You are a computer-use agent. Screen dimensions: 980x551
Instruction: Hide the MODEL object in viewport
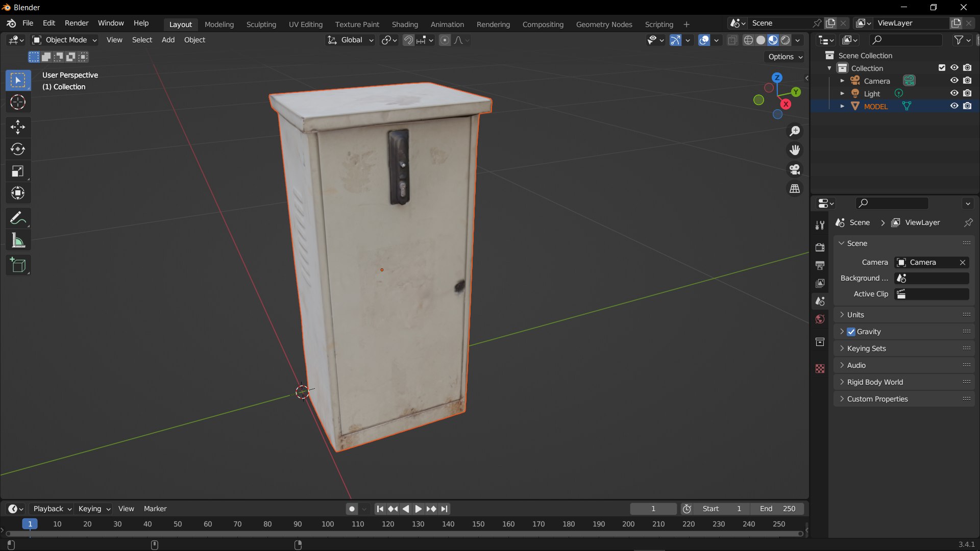pos(954,106)
